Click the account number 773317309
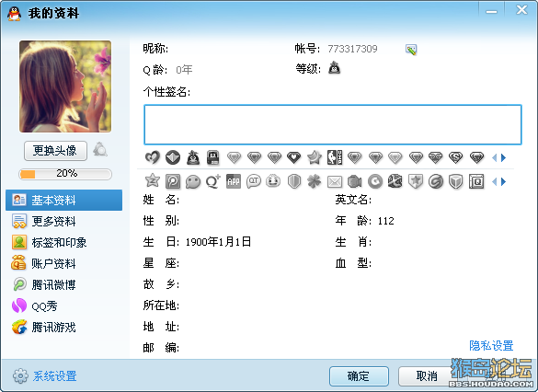The width and height of the screenshot is (538, 392). pyautogui.click(x=352, y=49)
